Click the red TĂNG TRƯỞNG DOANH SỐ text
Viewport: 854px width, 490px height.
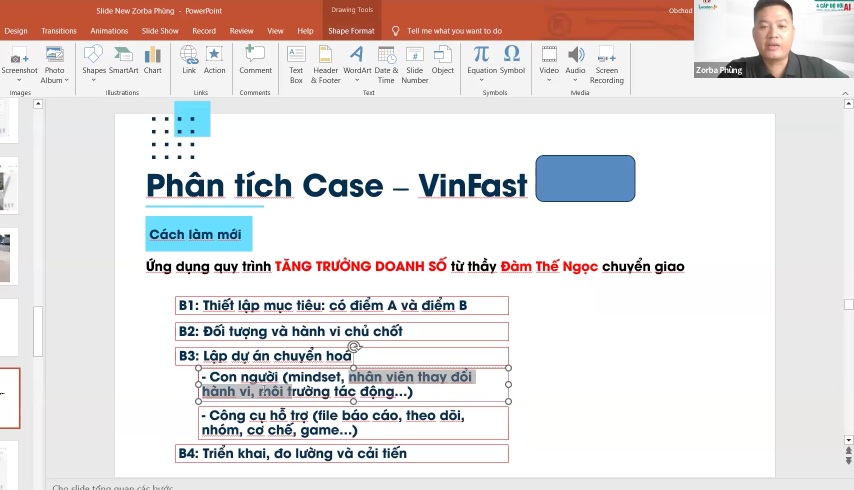coord(361,266)
